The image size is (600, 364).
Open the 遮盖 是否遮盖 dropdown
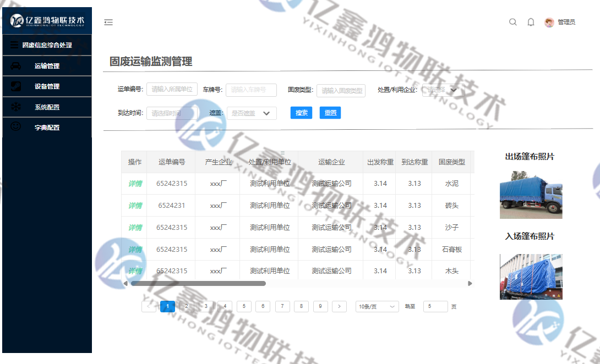252,113
